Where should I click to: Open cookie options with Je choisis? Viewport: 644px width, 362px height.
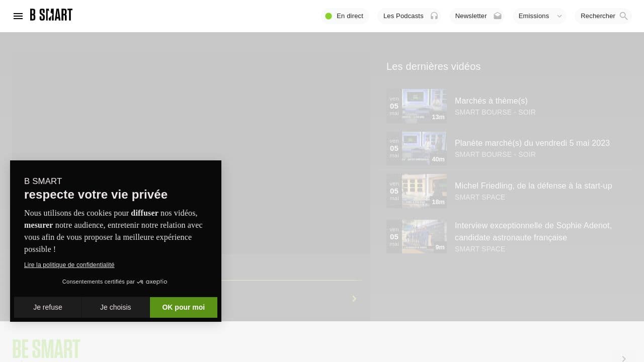[115, 307]
